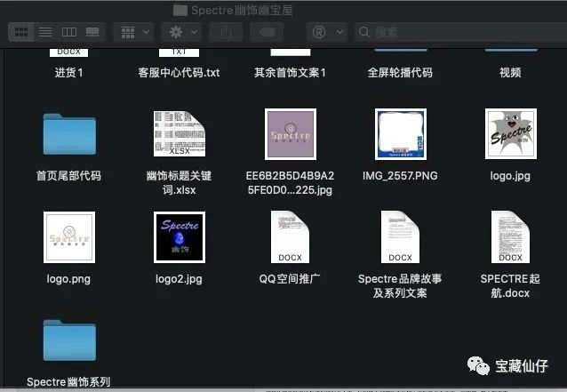Click the folder name 全屏轮播代码

(400, 73)
